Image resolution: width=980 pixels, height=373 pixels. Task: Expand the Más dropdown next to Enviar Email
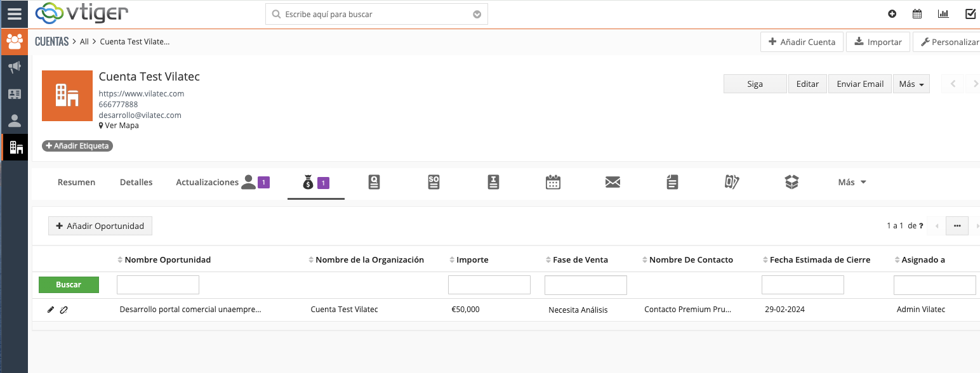911,84
